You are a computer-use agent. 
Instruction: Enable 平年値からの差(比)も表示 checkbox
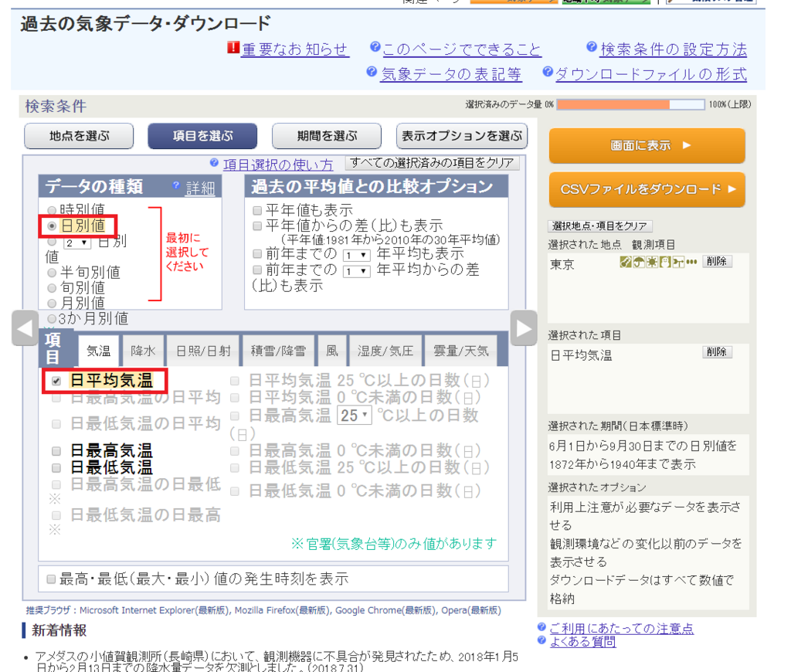pyautogui.click(x=257, y=226)
